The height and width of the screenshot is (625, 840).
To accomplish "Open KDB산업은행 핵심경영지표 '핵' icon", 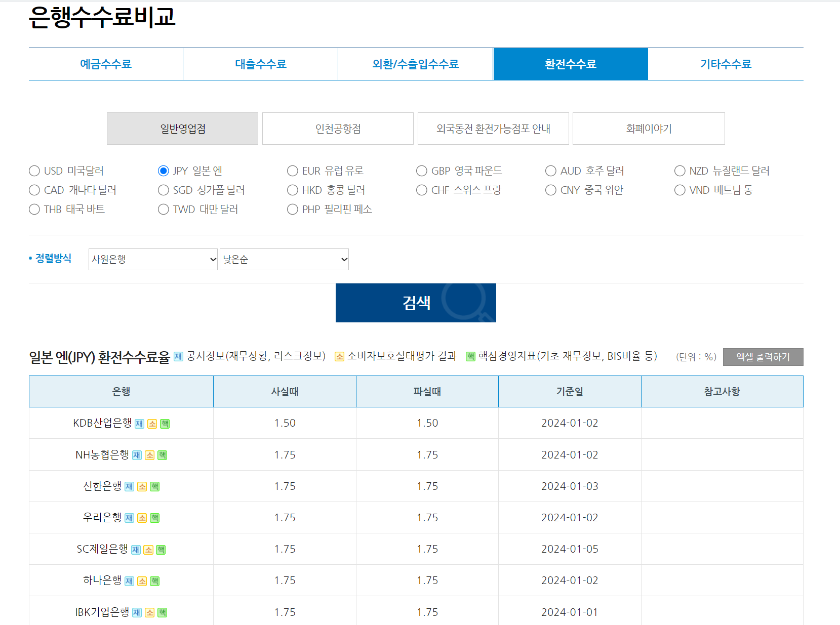I will 165,424.
